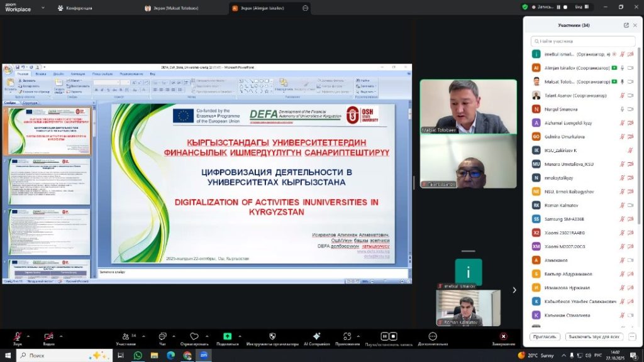Pause the recording from the bottom toolbar
This screenshot has width=644, height=362.
coord(385,337)
